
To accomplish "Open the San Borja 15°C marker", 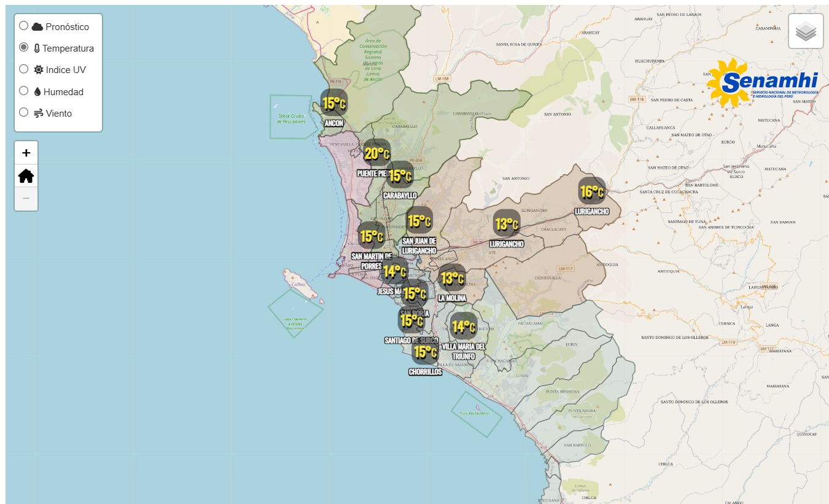I will (414, 293).
